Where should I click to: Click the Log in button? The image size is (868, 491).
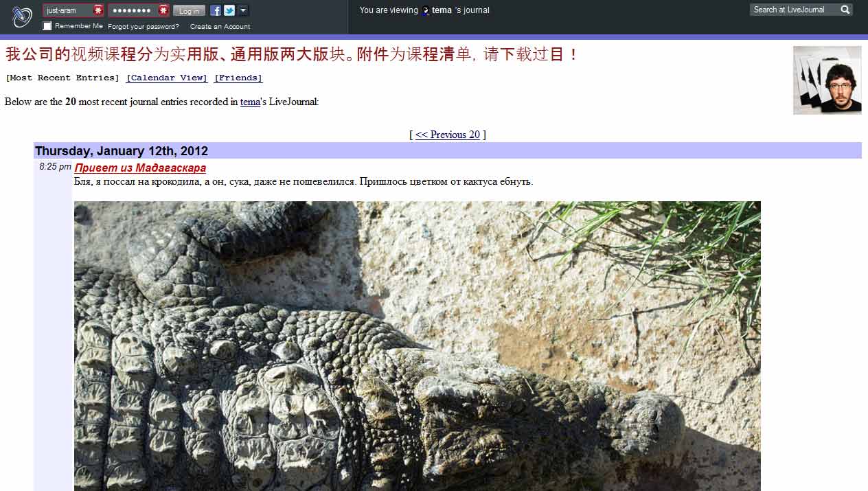click(189, 11)
